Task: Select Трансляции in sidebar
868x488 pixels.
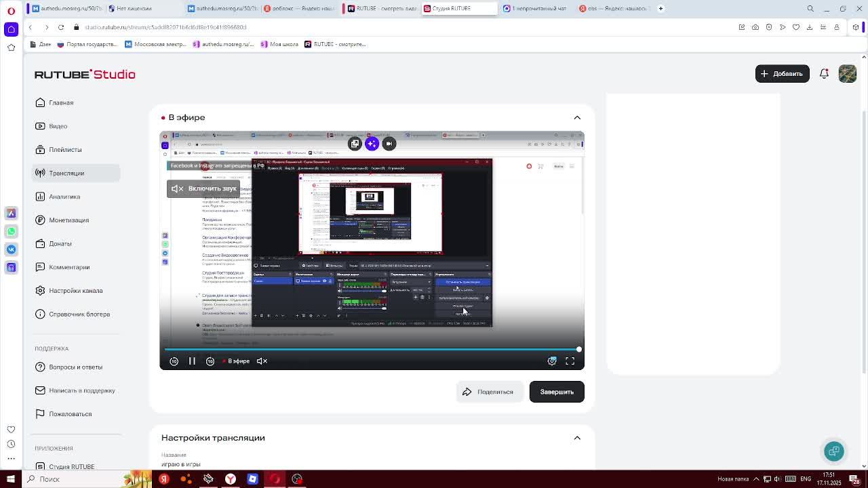Action: click(x=76, y=173)
